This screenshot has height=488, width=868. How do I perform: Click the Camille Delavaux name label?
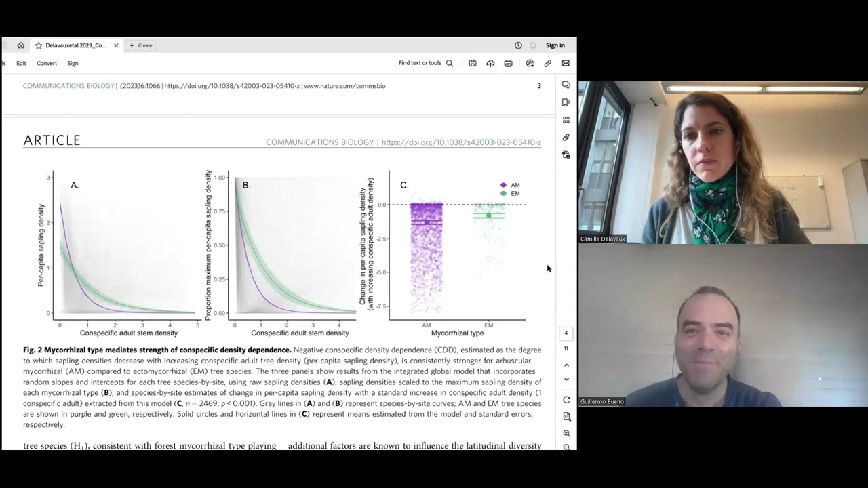pos(602,239)
